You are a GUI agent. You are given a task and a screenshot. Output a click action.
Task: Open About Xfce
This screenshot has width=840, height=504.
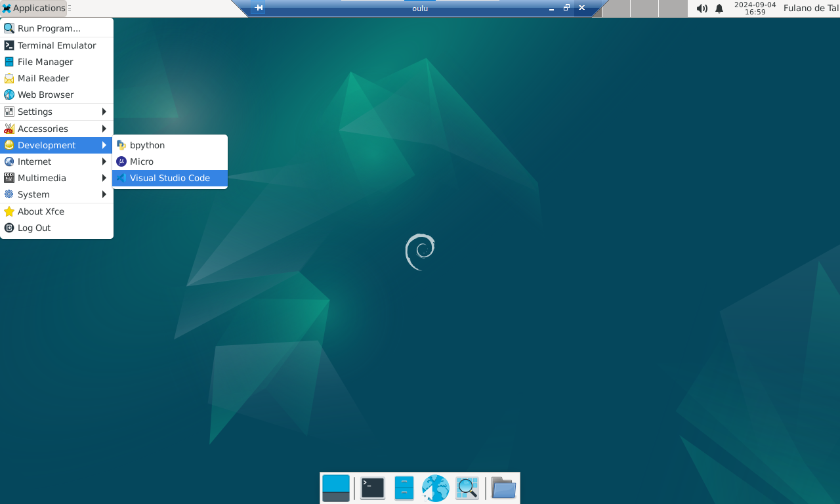40,211
